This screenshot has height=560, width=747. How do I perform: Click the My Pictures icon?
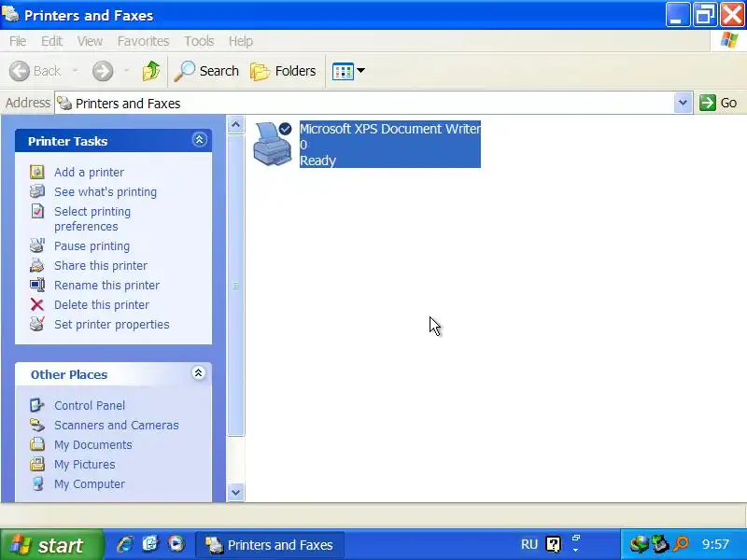pyautogui.click(x=37, y=464)
